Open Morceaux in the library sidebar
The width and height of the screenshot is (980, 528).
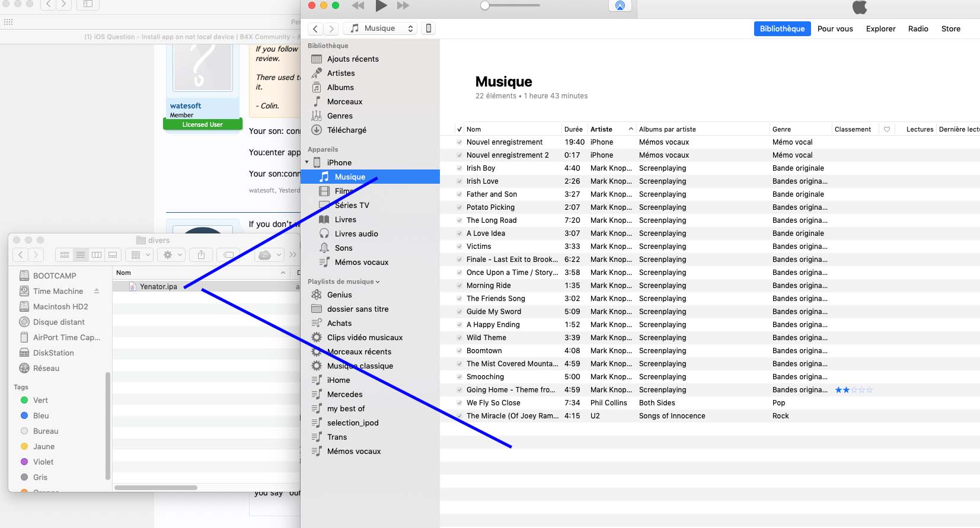click(344, 101)
